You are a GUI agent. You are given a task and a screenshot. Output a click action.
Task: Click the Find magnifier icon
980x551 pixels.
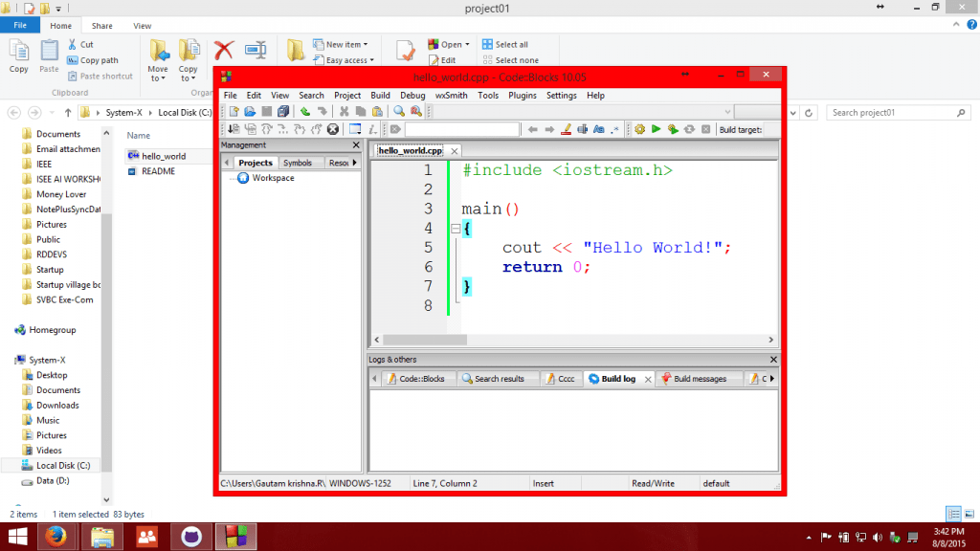[x=399, y=112]
